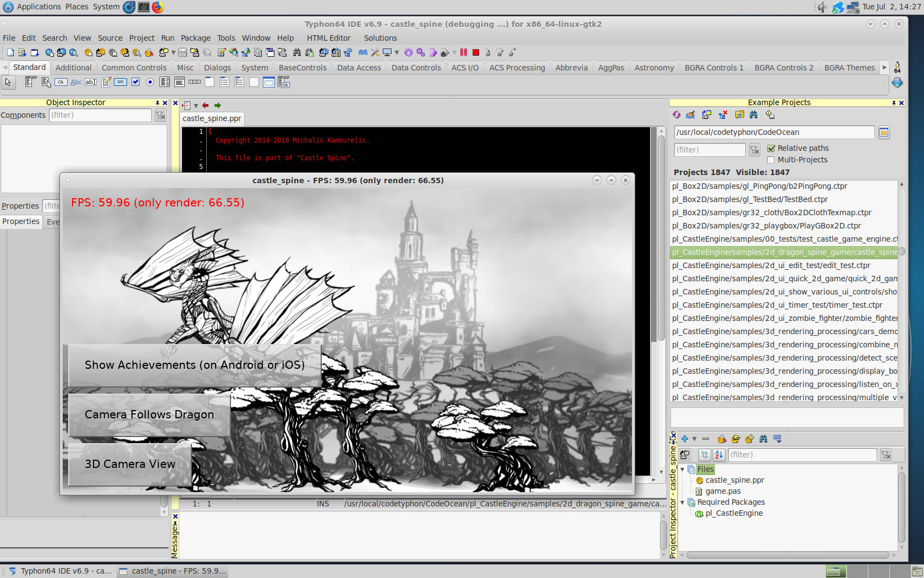
Task: Open the Package menu
Action: click(196, 38)
